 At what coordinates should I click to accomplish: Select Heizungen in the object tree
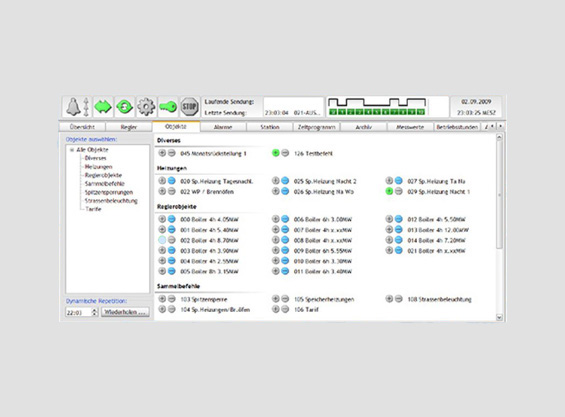[98, 167]
